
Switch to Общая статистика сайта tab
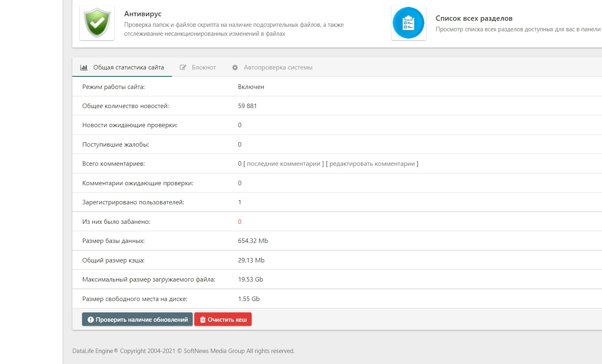click(x=128, y=67)
